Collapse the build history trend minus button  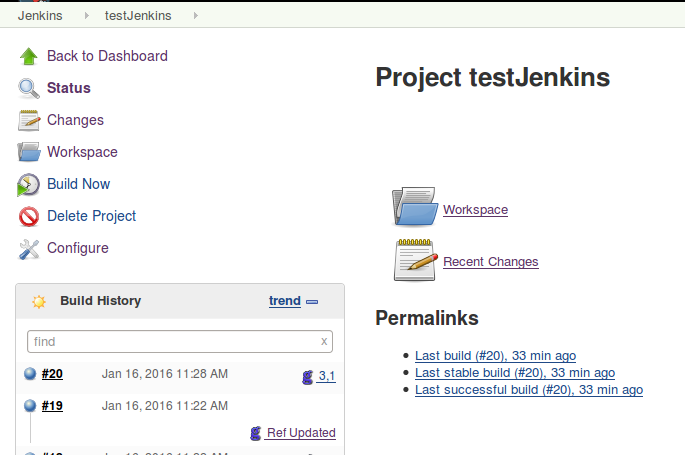pos(312,301)
